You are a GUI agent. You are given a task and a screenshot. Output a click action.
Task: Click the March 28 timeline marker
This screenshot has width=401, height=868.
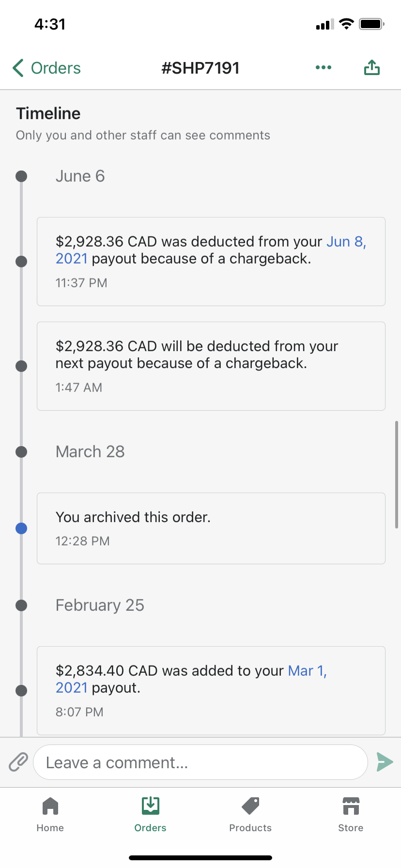pyautogui.click(x=21, y=452)
